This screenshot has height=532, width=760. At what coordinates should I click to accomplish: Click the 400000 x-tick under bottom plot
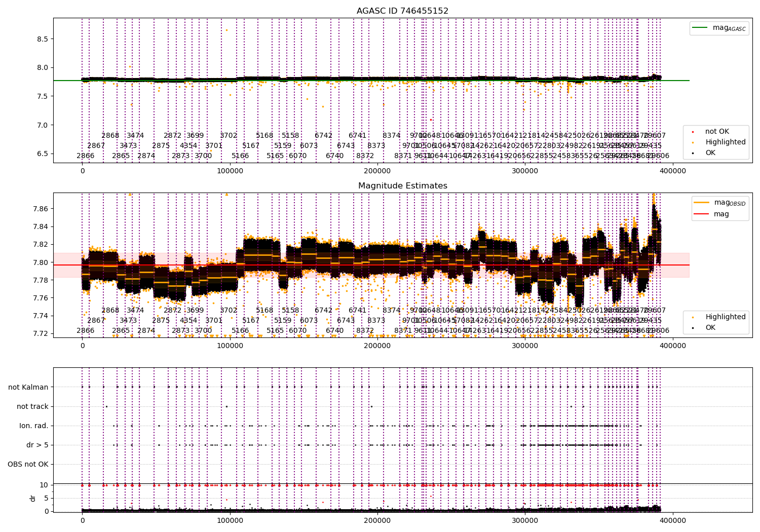point(672,520)
